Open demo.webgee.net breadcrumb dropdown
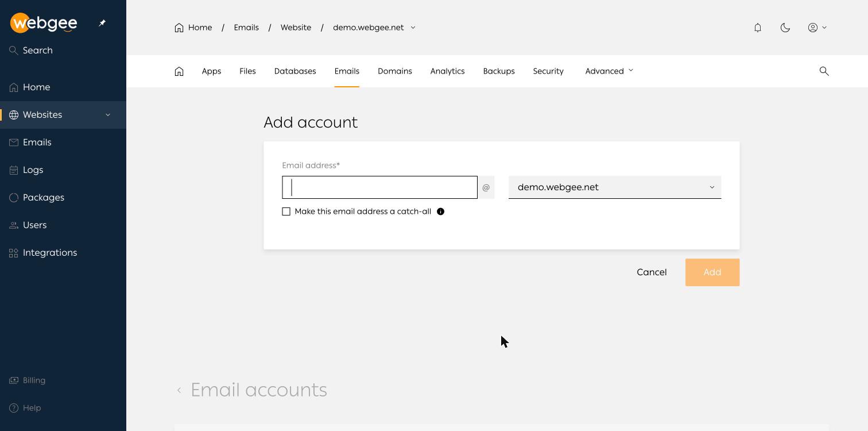868x431 pixels. pyautogui.click(x=374, y=28)
